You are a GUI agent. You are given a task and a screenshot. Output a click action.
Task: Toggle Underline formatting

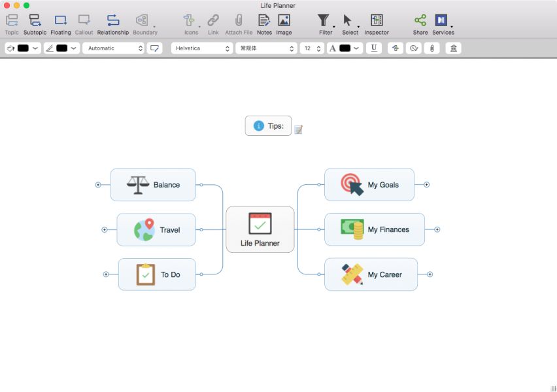(x=374, y=48)
